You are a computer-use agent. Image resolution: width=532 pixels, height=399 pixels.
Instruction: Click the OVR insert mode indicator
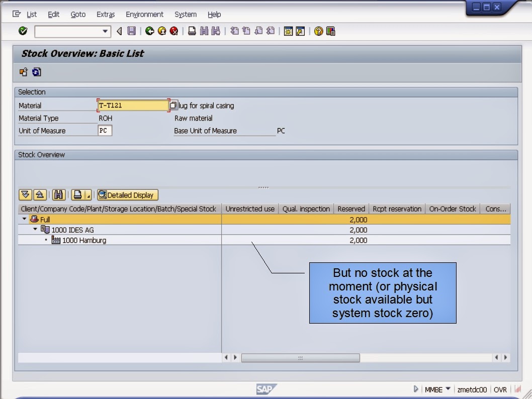[x=500, y=390]
